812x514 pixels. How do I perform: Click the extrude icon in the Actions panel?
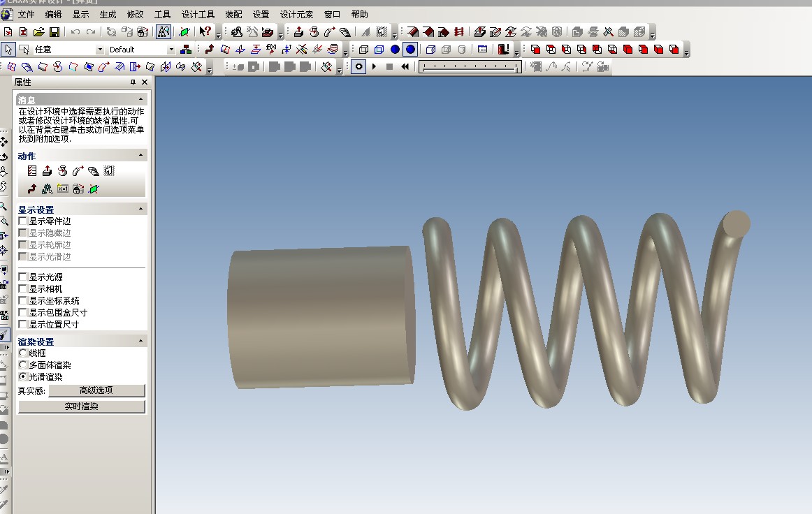click(x=47, y=171)
